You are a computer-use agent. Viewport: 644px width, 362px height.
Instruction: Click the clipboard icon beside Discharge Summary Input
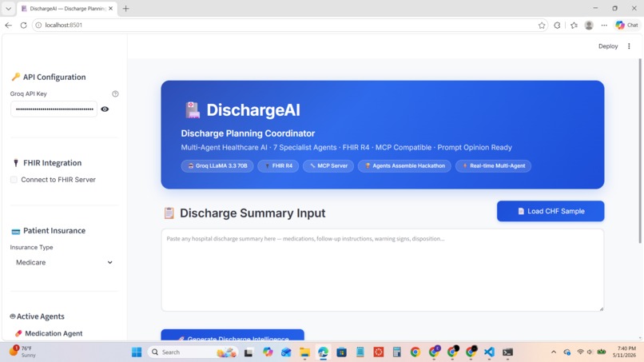pyautogui.click(x=169, y=213)
